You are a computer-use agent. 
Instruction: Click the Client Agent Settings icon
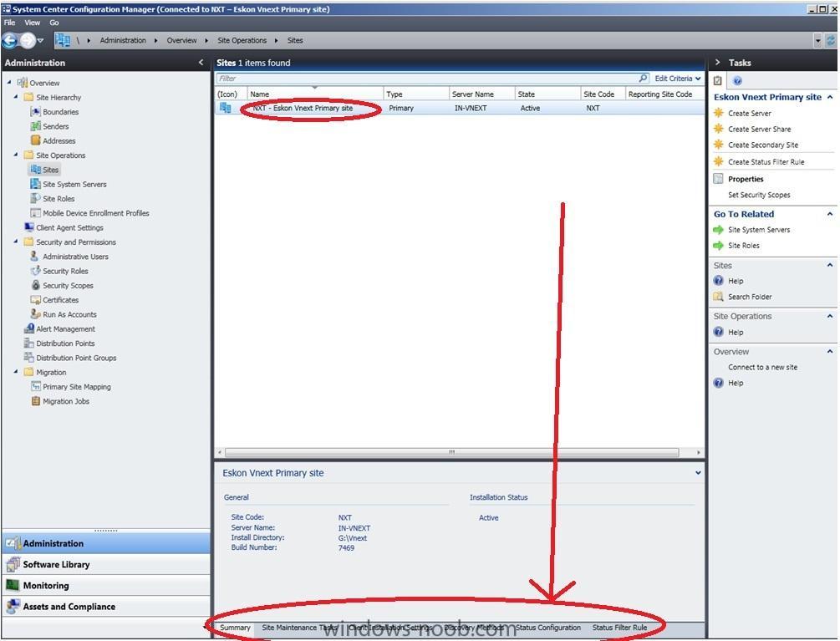(x=29, y=227)
